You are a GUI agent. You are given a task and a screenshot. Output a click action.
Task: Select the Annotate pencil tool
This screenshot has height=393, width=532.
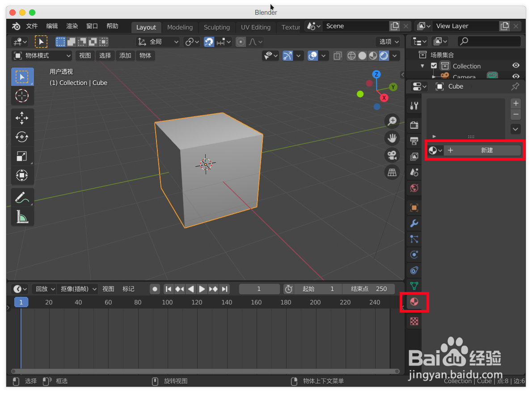[22, 197]
